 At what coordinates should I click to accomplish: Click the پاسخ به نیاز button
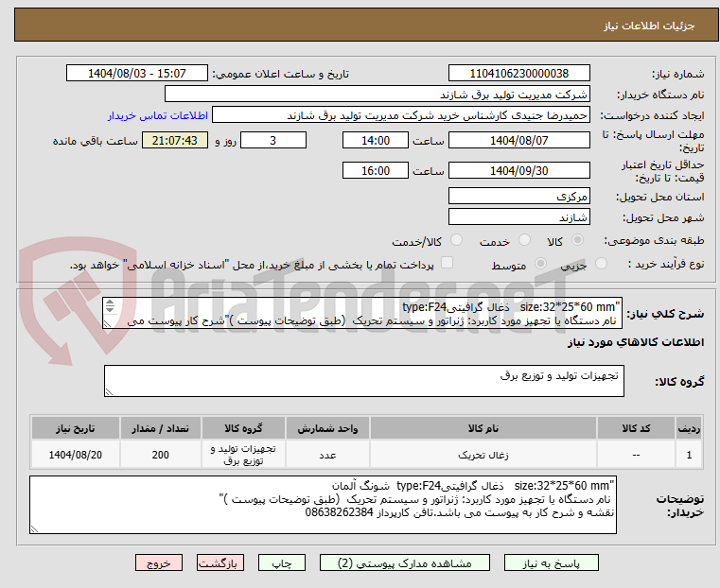551,563
